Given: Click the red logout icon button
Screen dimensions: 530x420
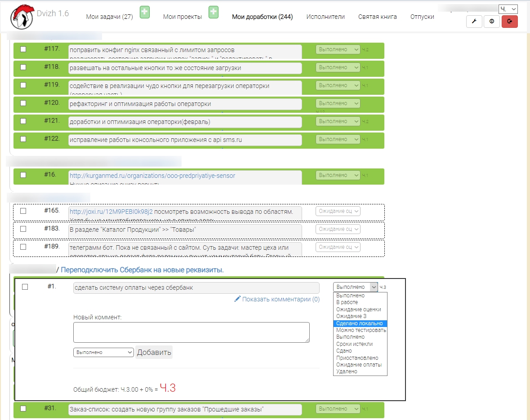Looking at the screenshot, I should pyautogui.click(x=509, y=22).
